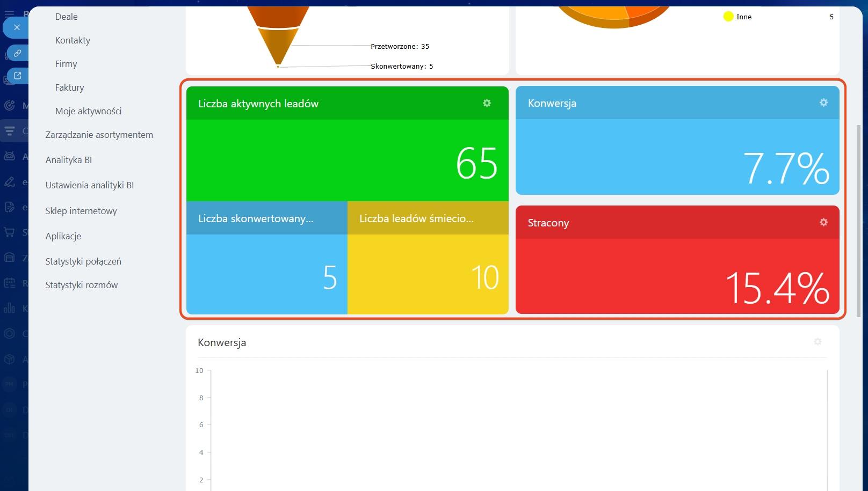This screenshot has width=868, height=491.
Task: Open settings gear on Liczba aktywnych leadów widget
Action: (x=487, y=103)
